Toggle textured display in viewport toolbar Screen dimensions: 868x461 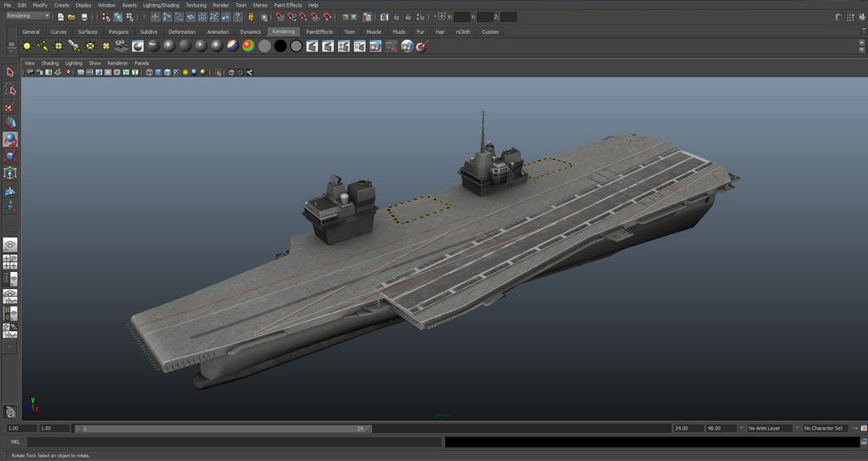tap(177, 73)
